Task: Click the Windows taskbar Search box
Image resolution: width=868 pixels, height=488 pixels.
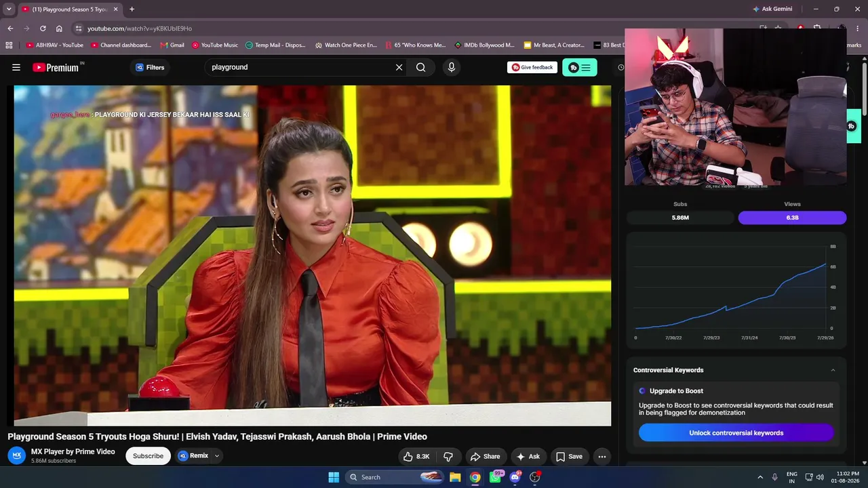Action: tap(395, 477)
